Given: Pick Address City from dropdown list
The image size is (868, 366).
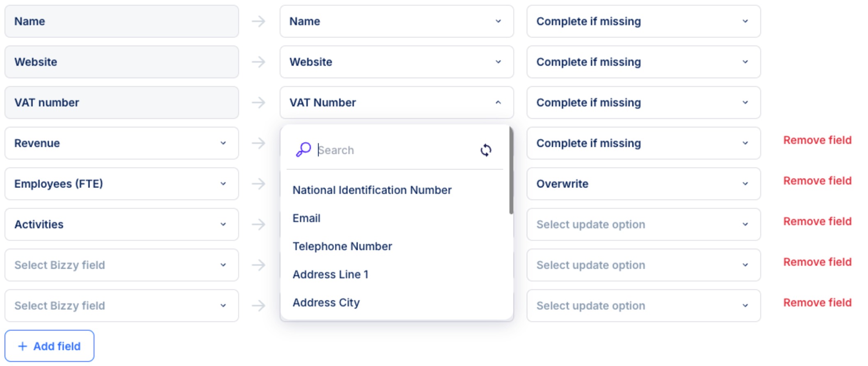Looking at the screenshot, I should click(326, 303).
